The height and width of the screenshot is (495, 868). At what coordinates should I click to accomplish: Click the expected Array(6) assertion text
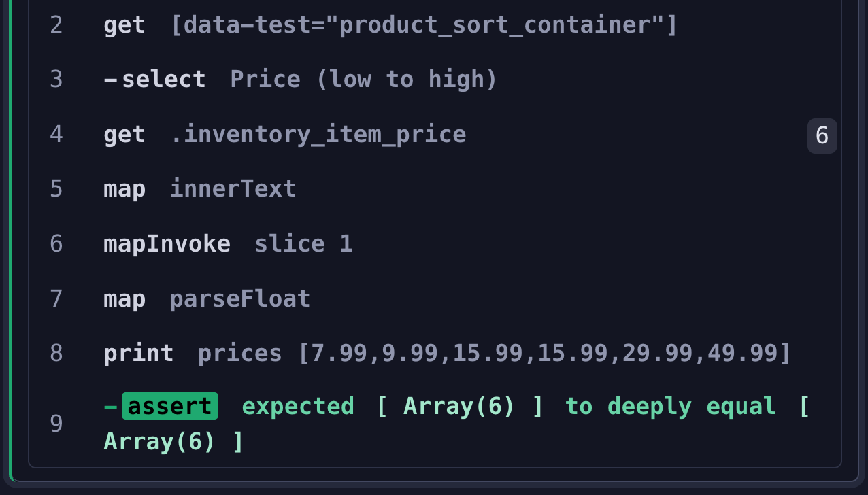[x=393, y=407]
